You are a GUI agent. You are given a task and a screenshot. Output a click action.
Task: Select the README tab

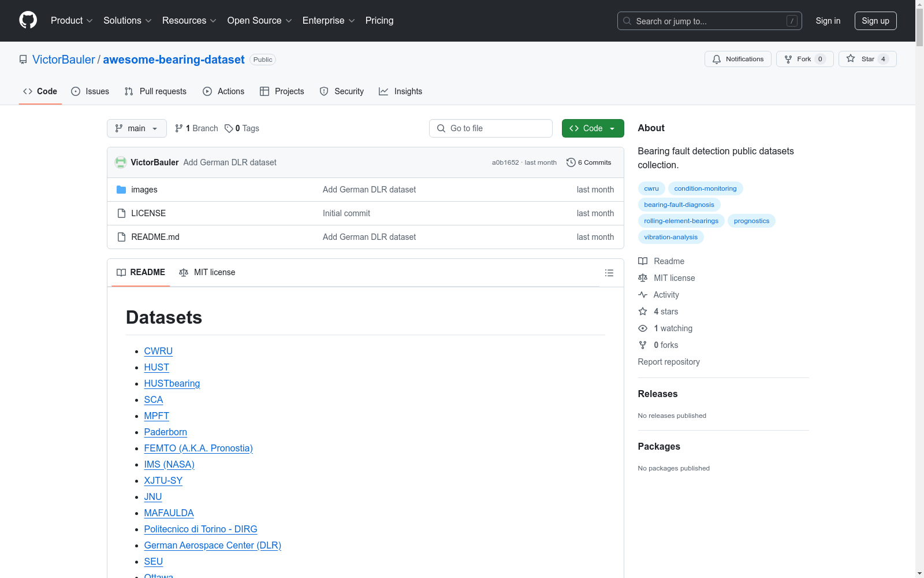141,272
